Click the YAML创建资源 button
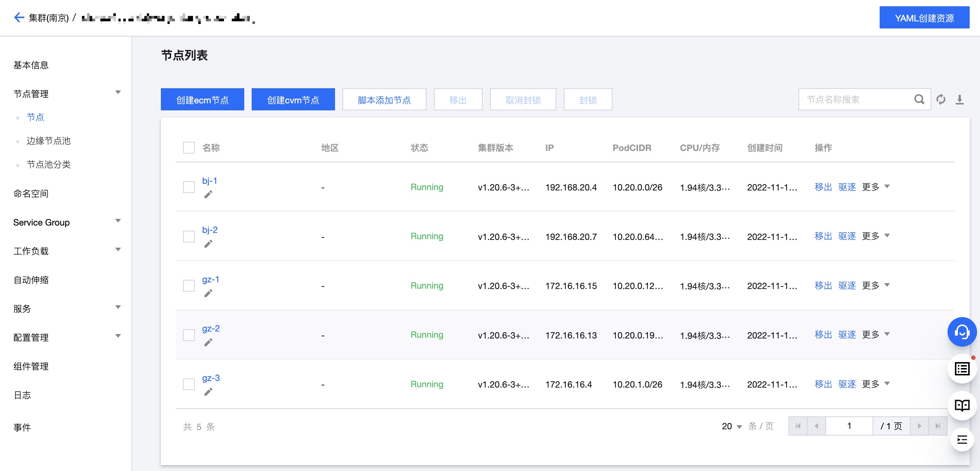 click(x=924, y=18)
